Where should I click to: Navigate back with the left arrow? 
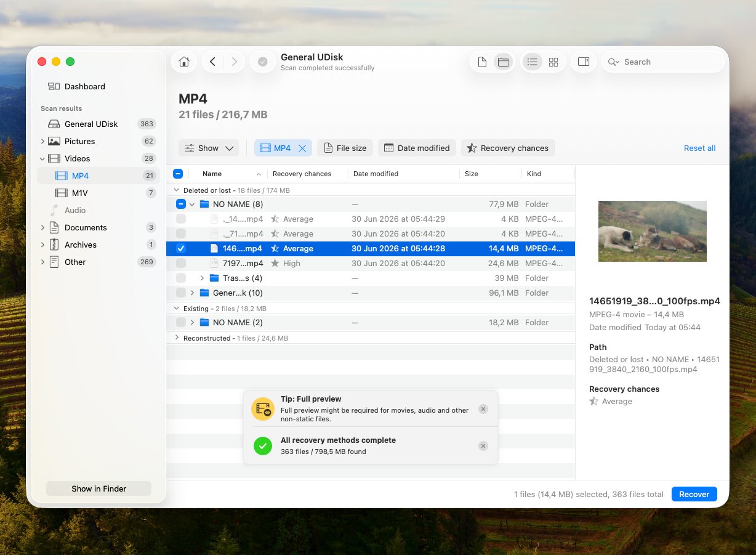[212, 62]
